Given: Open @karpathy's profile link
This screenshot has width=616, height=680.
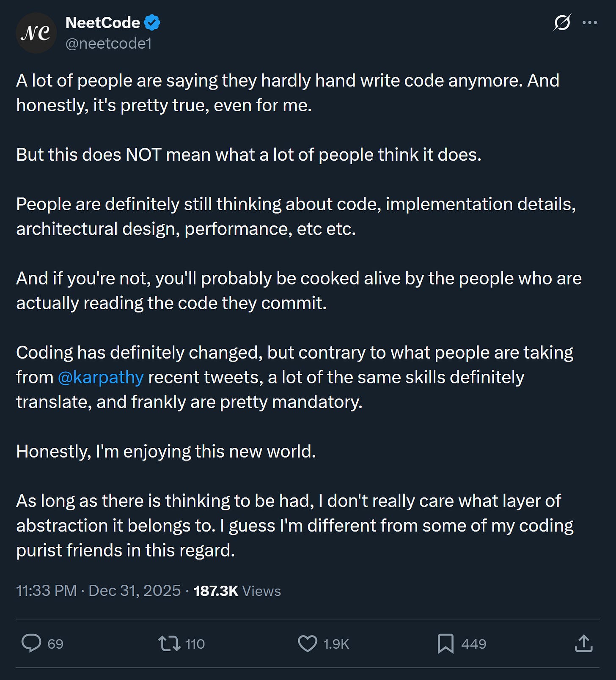Looking at the screenshot, I should click(101, 377).
